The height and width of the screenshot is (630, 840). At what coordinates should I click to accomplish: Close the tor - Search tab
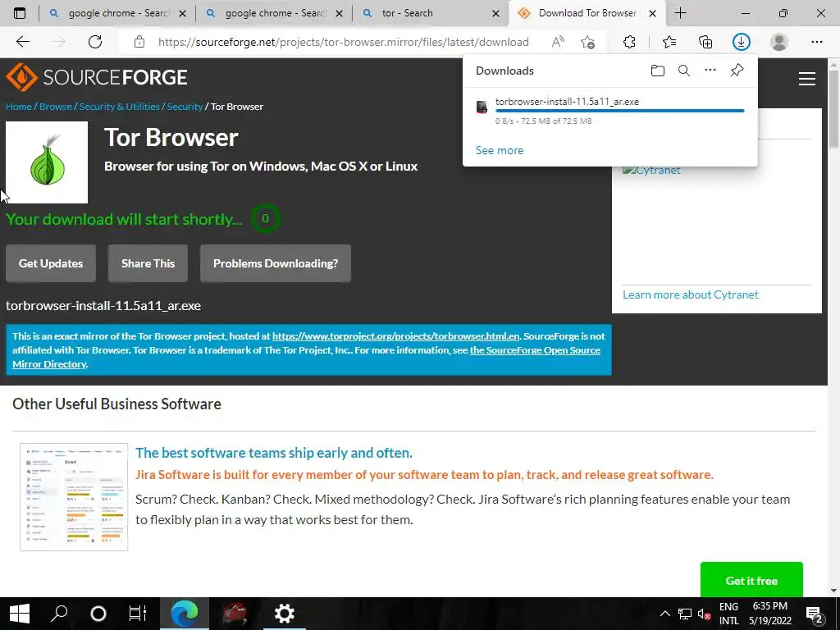[x=496, y=14]
